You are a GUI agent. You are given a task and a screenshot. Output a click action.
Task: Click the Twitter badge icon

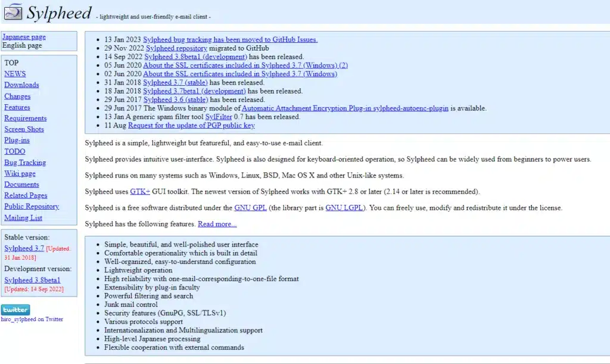tap(15, 310)
